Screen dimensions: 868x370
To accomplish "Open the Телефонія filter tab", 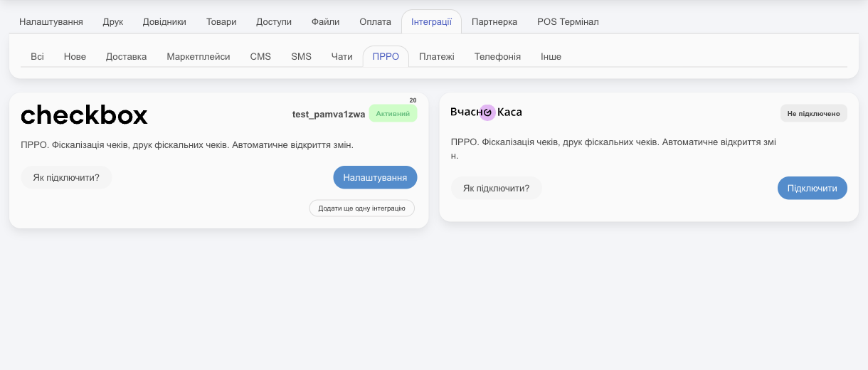I will pyautogui.click(x=497, y=57).
